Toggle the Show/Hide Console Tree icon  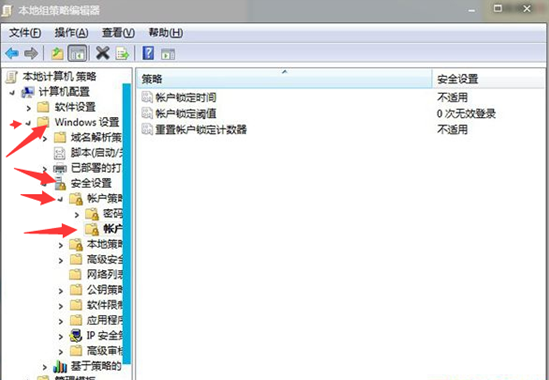click(x=77, y=54)
